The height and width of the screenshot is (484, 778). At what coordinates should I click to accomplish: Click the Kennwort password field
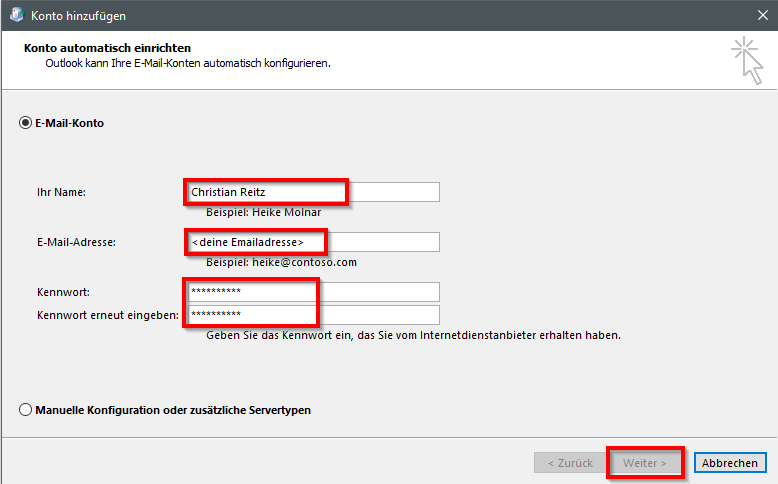click(312, 292)
